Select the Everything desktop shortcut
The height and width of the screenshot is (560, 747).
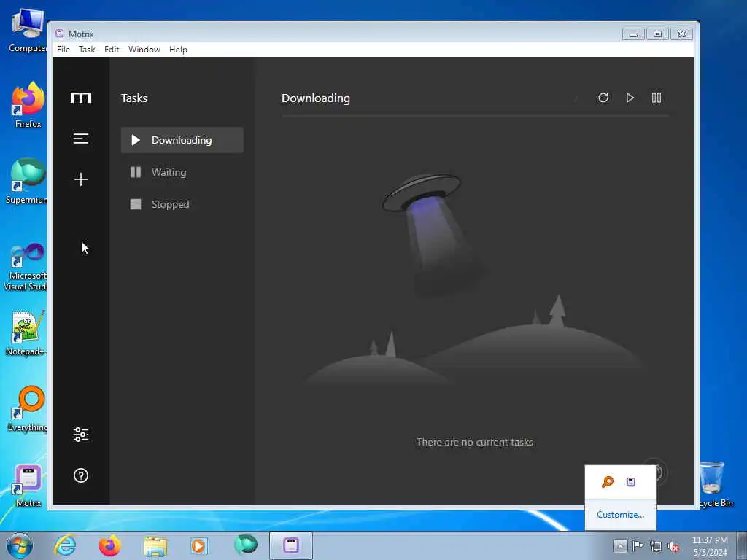[27, 408]
